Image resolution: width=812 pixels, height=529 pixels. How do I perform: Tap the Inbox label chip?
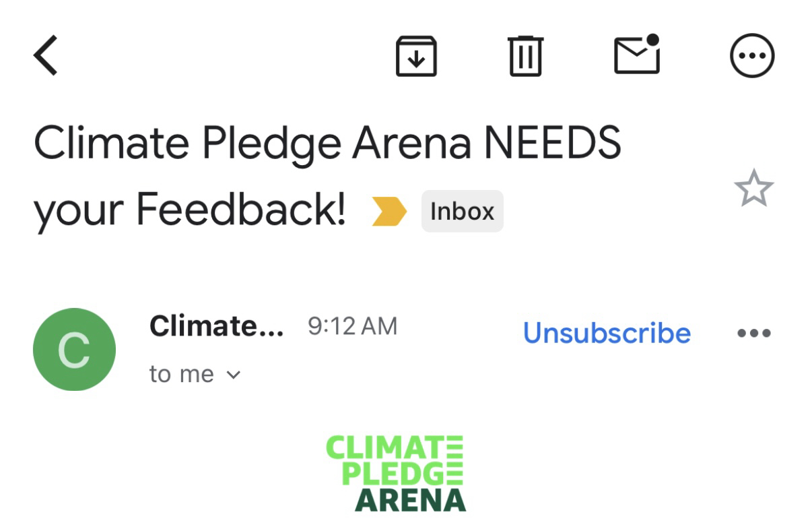tap(462, 212)
